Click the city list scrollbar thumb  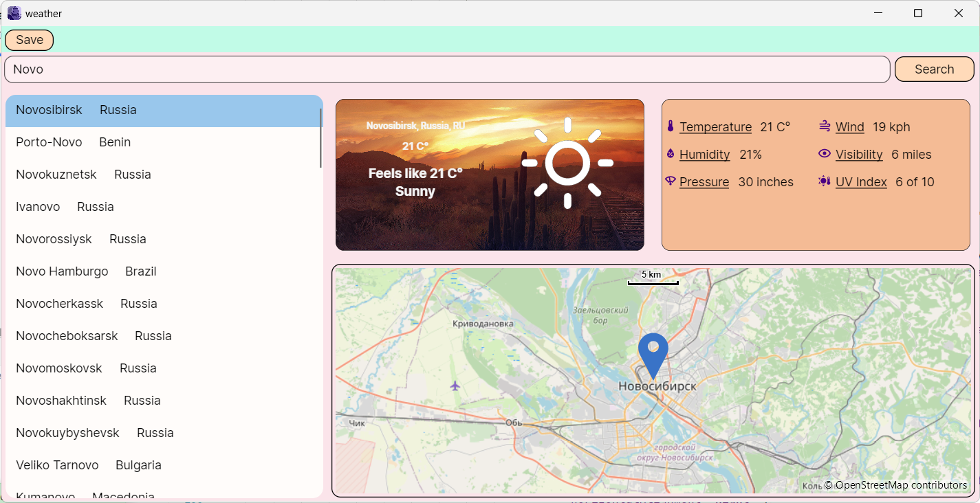point(320,138)
